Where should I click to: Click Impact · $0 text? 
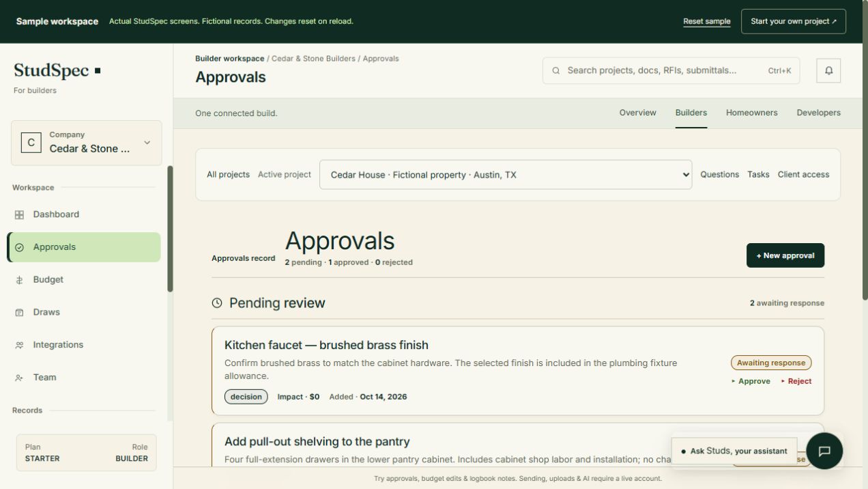pos(298,397)
